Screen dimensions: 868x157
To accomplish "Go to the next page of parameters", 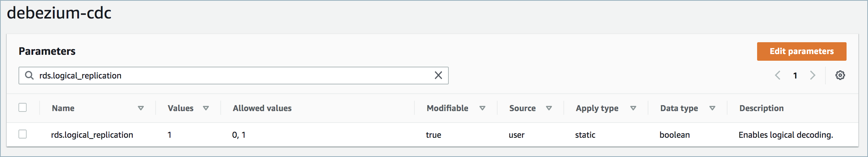I will point(813,76).
